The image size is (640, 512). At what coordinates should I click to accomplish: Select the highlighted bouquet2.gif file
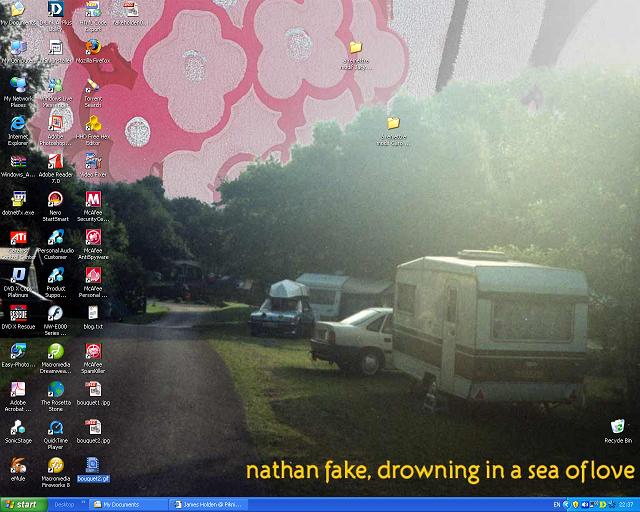(x=93, y=470)
